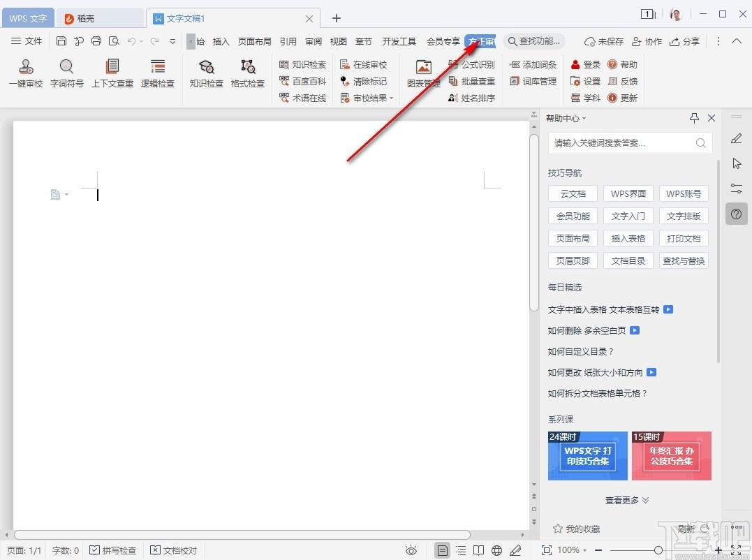This screenshot has width=752, height=560.
Task: Toggle 文档校对 document proofreading
Action: (174, 550)
